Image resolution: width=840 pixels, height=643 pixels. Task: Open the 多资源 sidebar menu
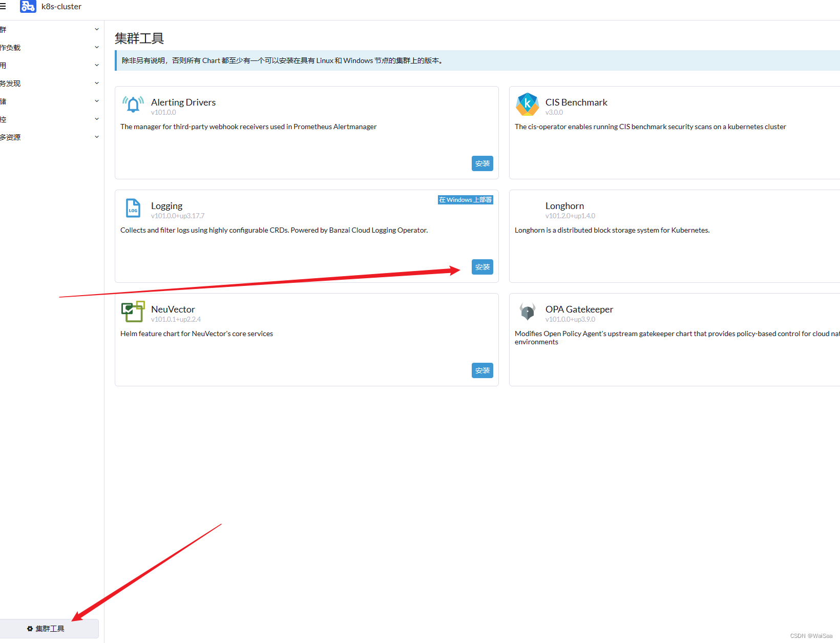click(51, 137)
